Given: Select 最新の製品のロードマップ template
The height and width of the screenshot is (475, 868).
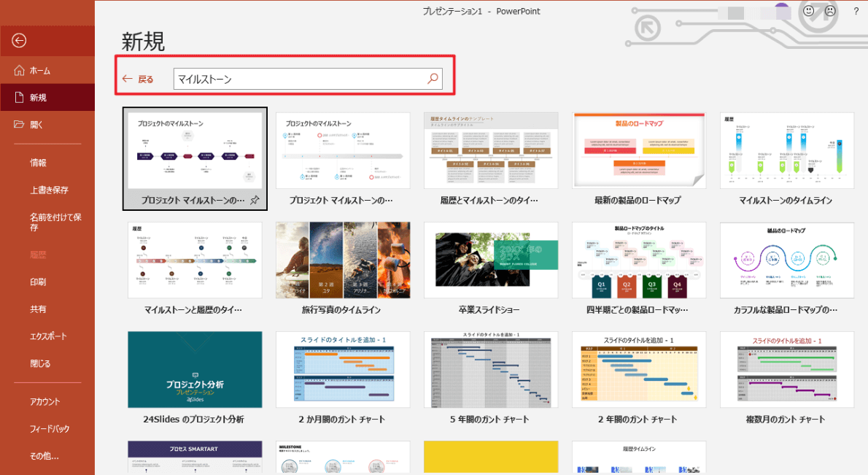Looking at the screenshot, I should (x=639, y=150).
